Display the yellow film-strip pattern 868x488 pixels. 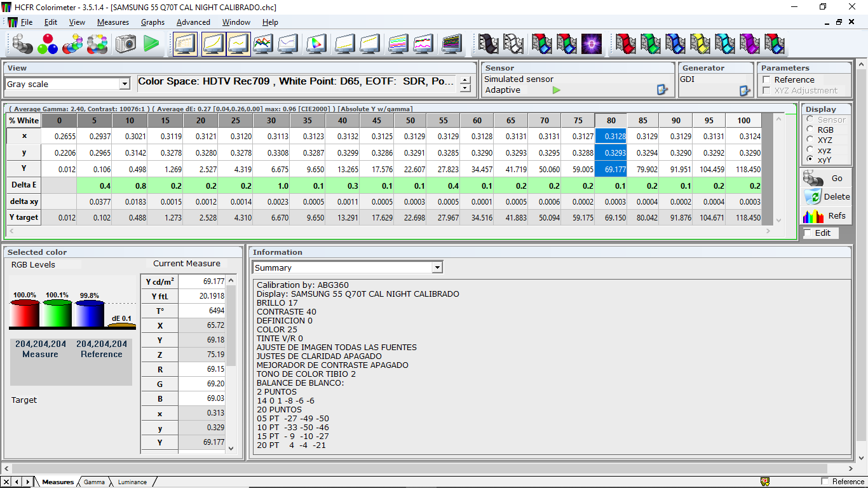pos(700,44)
